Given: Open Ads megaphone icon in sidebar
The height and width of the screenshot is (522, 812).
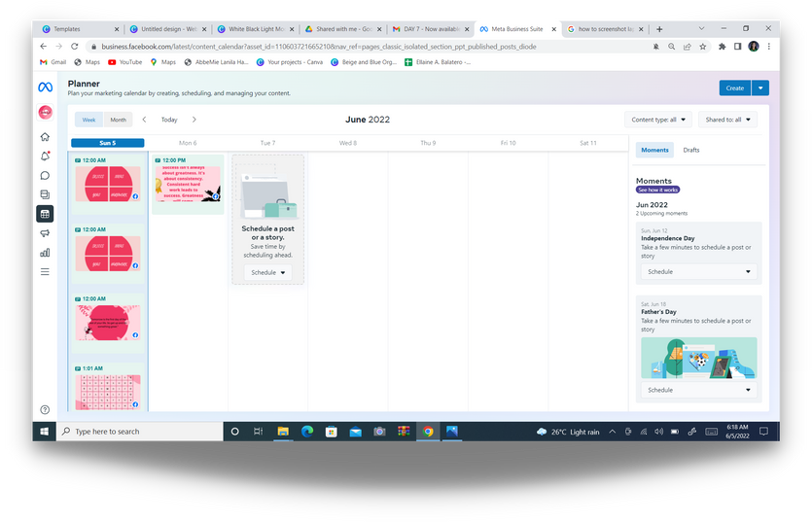Looking at the screenshot, I should click(45, 233).
